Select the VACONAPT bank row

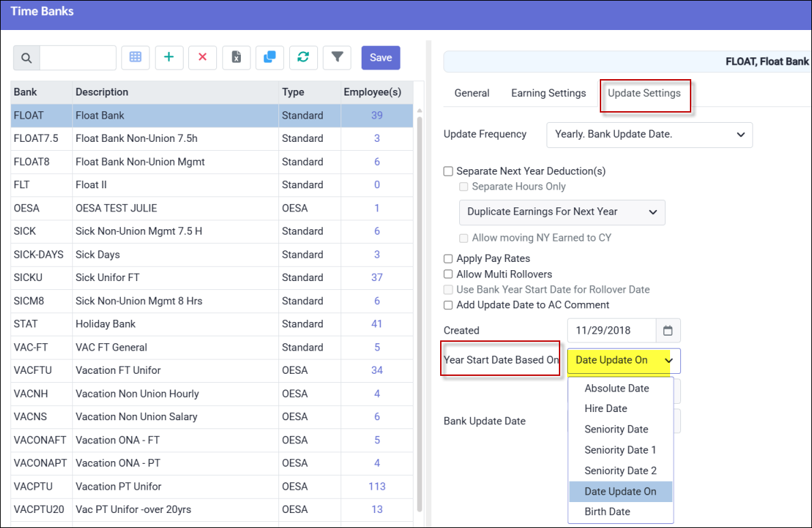tap(212, 463)
